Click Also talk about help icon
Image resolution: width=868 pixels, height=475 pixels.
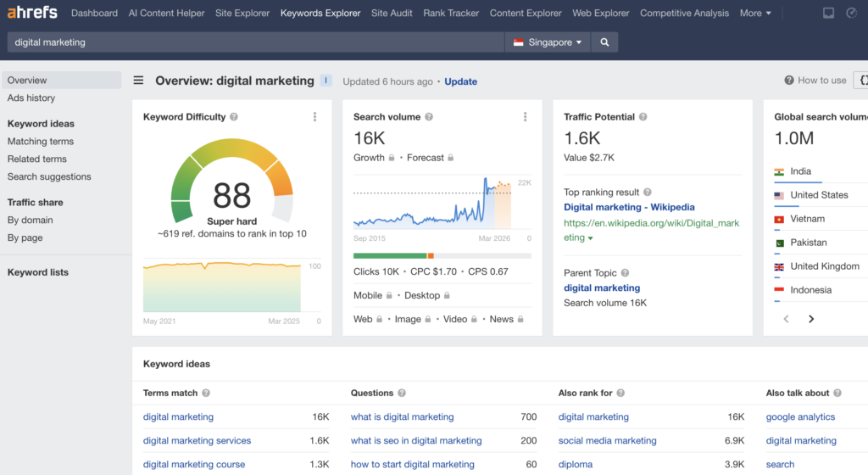tap(837, 393)
